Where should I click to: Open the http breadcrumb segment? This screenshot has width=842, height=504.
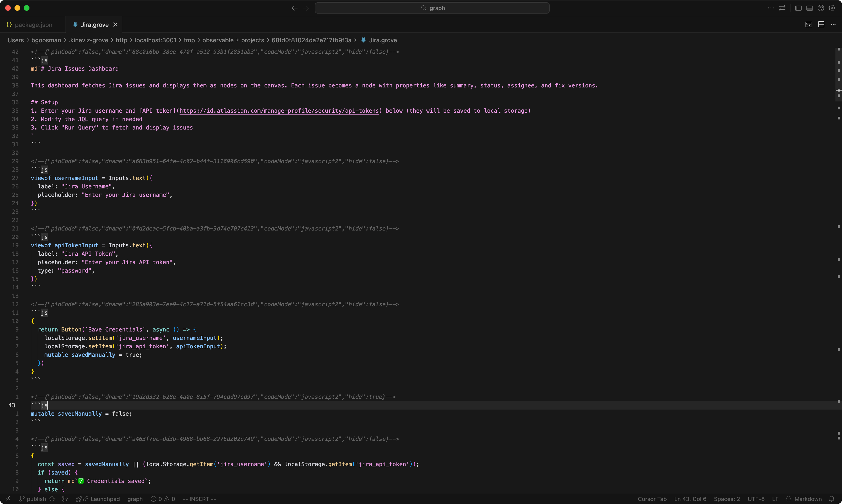pyautogui.click(x=121, y=40)
